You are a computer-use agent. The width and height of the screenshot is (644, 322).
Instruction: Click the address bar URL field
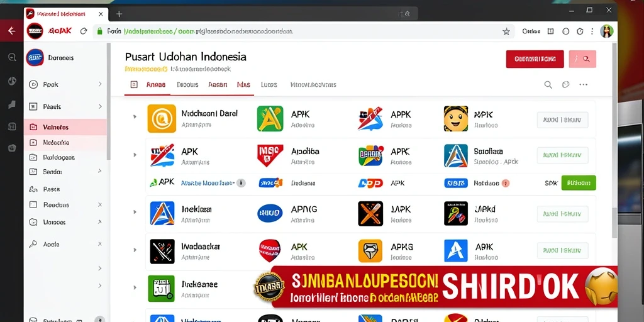point(304,31)
